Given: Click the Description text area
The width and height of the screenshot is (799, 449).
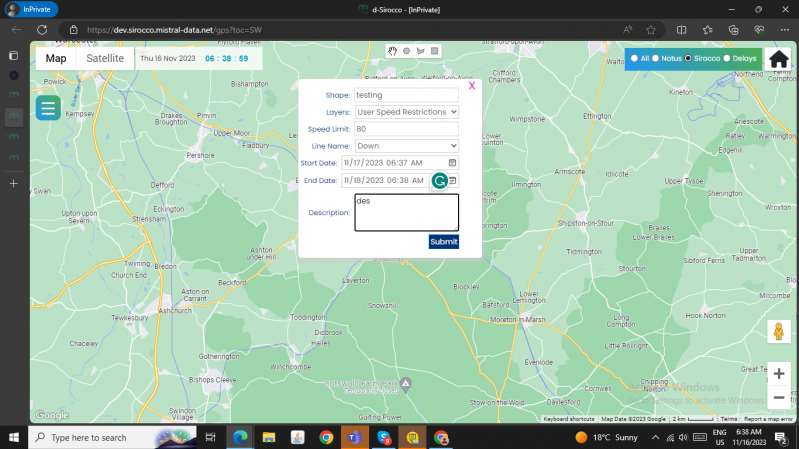Looking at the screenshot, I should pyautogui.click(x=407, y=213).
